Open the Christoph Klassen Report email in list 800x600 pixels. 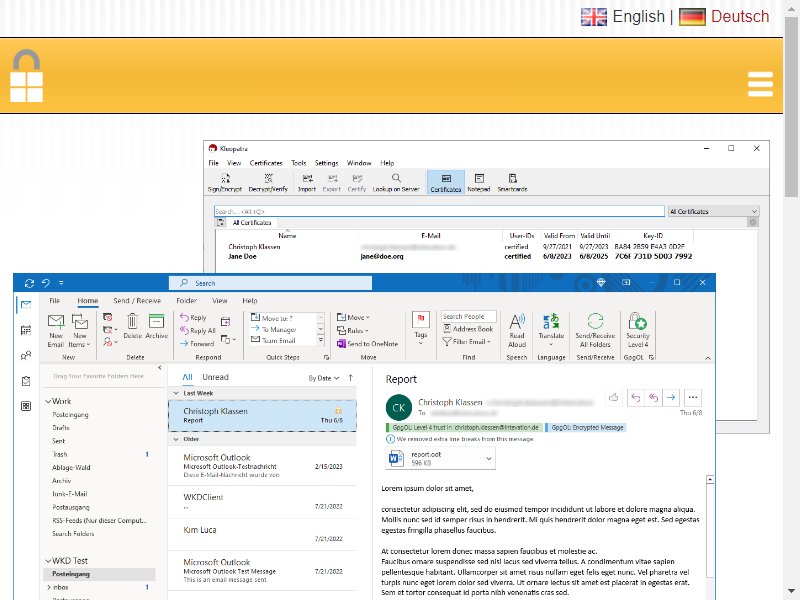point(262,415)
